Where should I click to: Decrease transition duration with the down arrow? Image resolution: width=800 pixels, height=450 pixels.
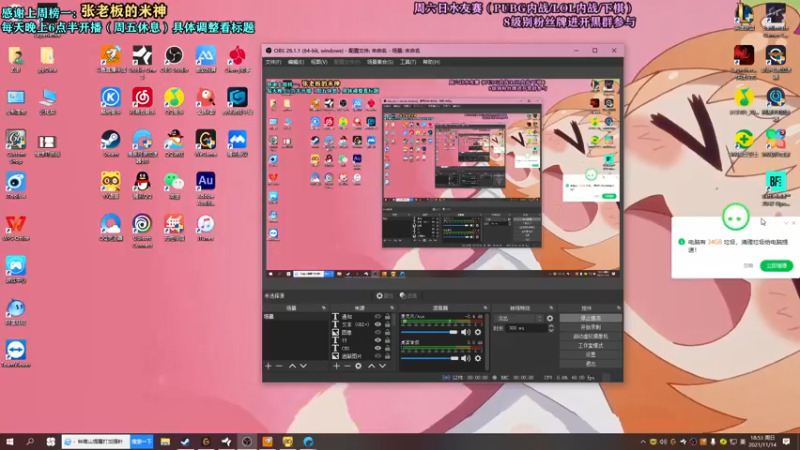(551, 331)
